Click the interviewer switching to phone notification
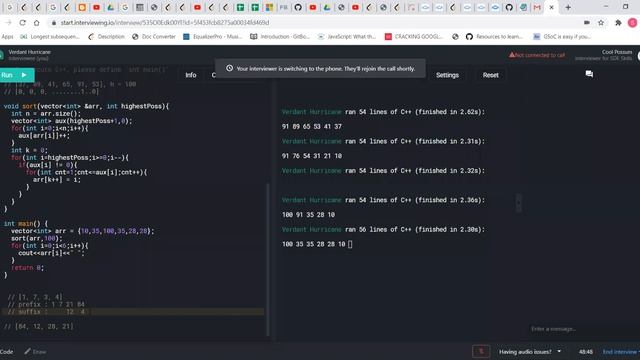The width and height of the screenshot is (640, 360). [x=320, y=69]
